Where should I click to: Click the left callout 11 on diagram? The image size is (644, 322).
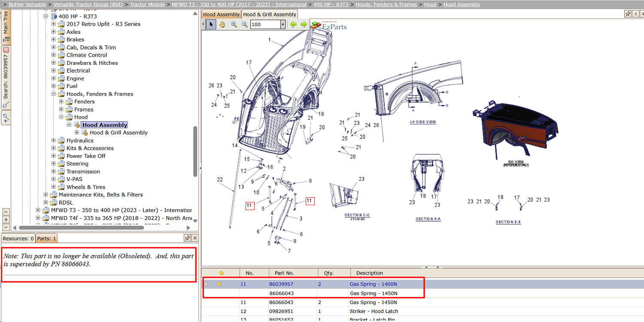250,206
